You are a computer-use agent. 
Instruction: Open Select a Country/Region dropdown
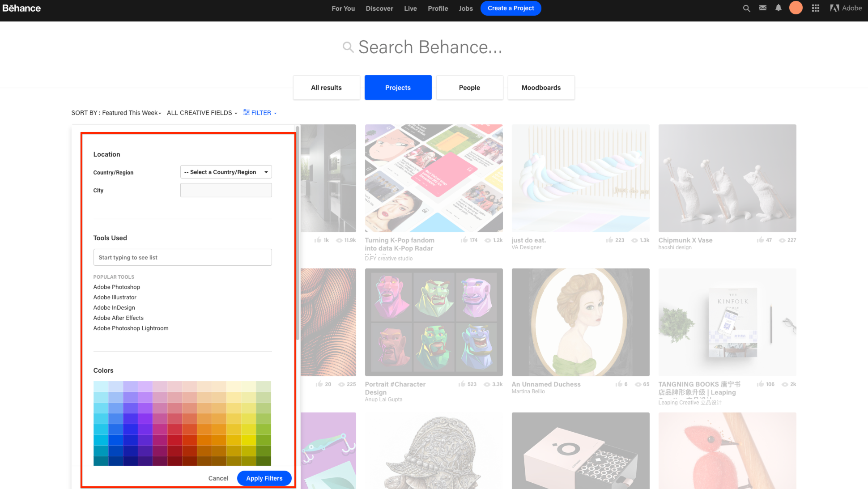[226, 172]
